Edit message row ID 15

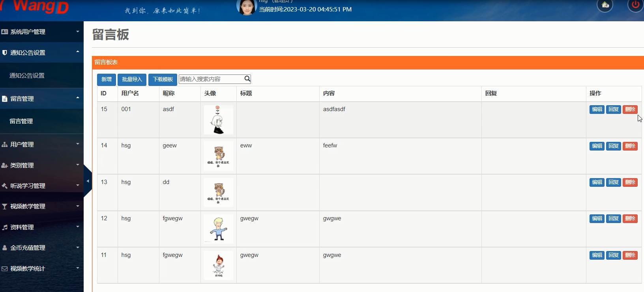pos(597,110)
